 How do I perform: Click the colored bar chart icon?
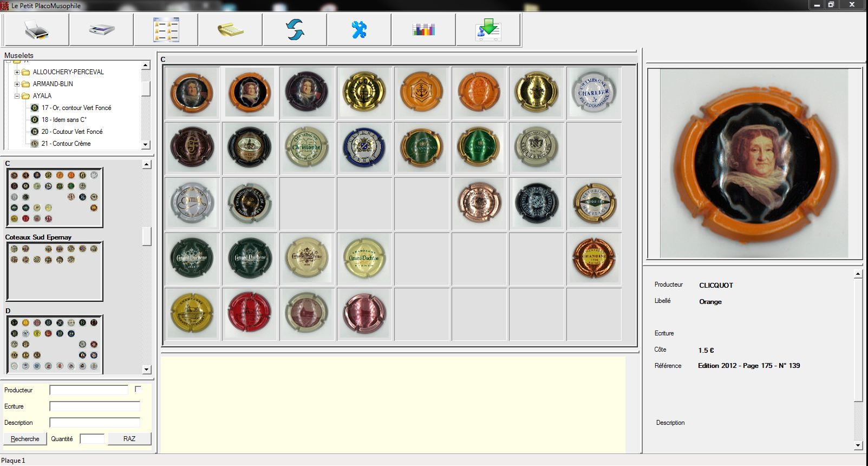(x=423, y=30)
